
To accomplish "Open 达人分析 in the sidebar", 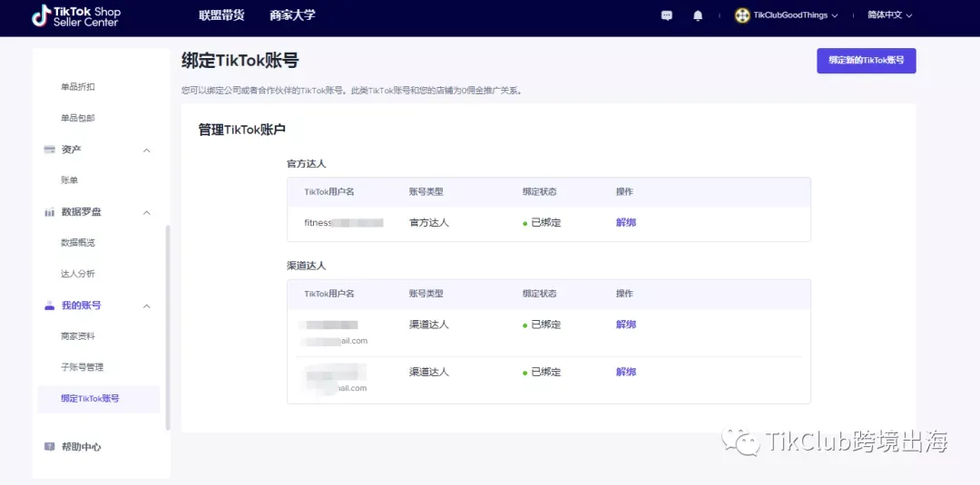I will [78, 274].
